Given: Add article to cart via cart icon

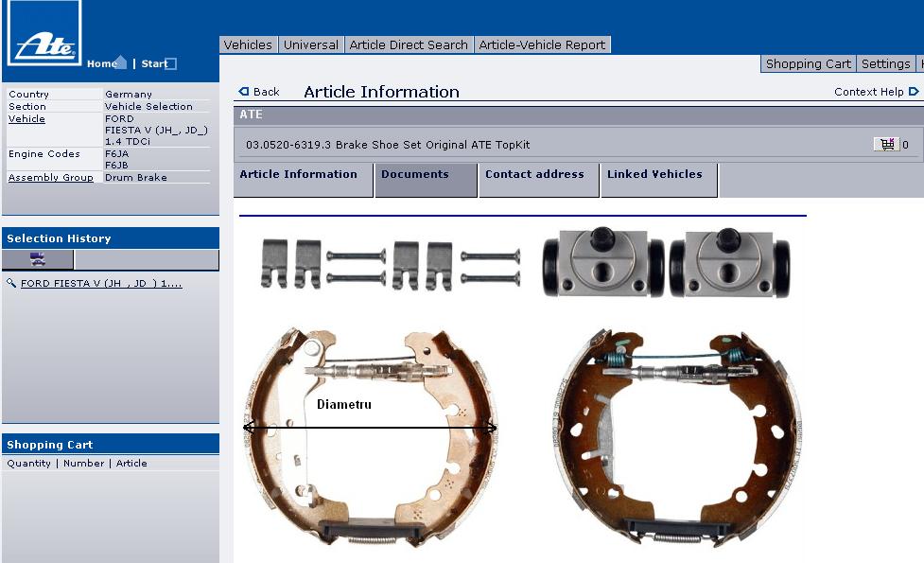Looking at the screenshot, I should pos(886,145).
